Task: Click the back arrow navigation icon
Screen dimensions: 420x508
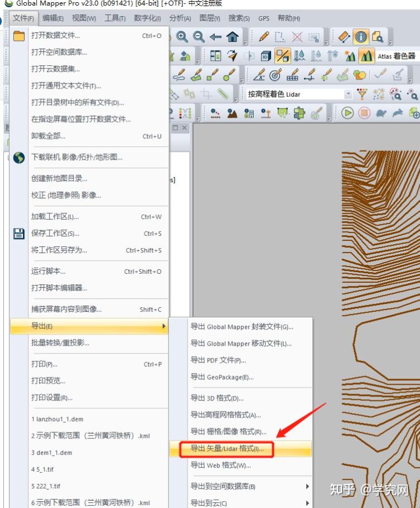Action: [215, 37]
